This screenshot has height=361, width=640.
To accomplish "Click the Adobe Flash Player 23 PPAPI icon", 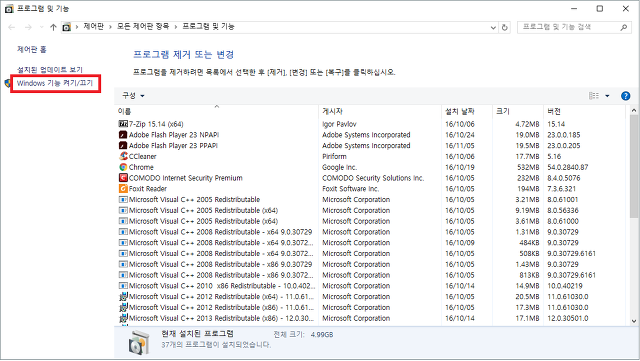I will (123, 145).
